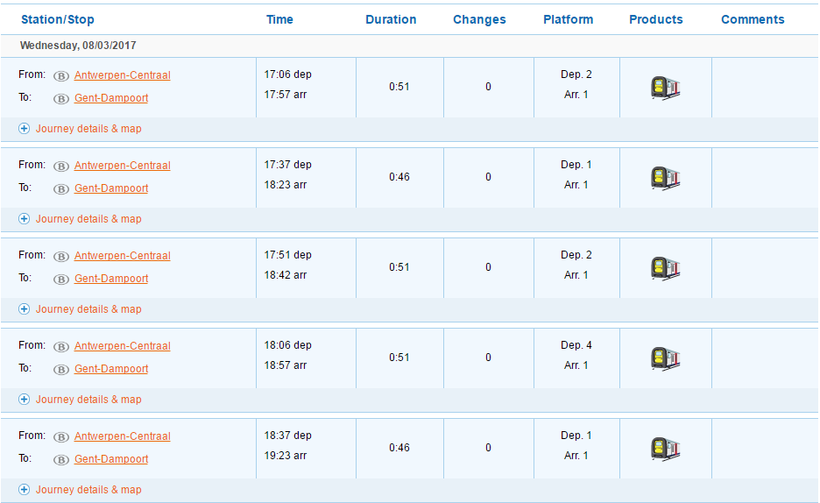Image resolution: width=820 pixels, height=503 pixels.
Task: Click the train icon for the 18:37 departure
Action: click(x=665, y=448)
